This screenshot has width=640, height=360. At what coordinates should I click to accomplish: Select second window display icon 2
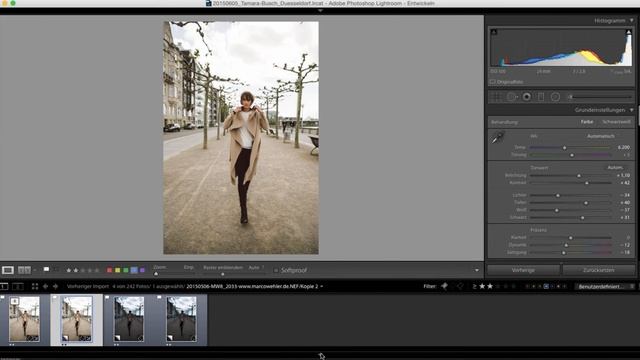[x=18, y=287]
